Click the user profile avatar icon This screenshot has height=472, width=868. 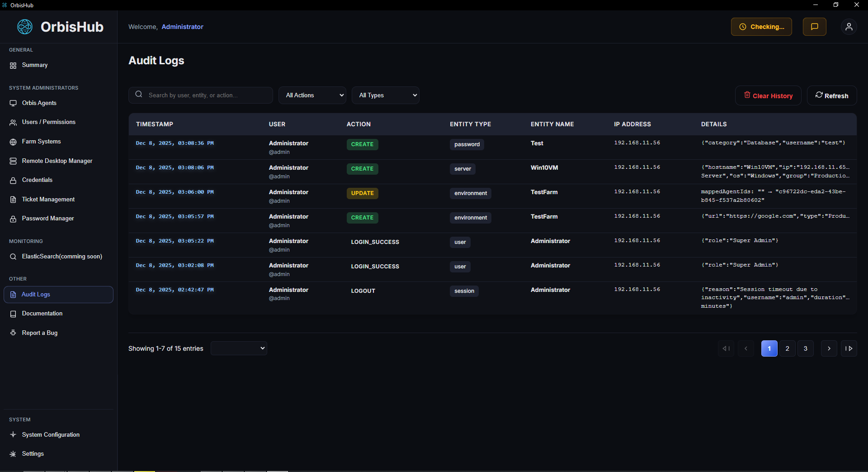point(849,26)
